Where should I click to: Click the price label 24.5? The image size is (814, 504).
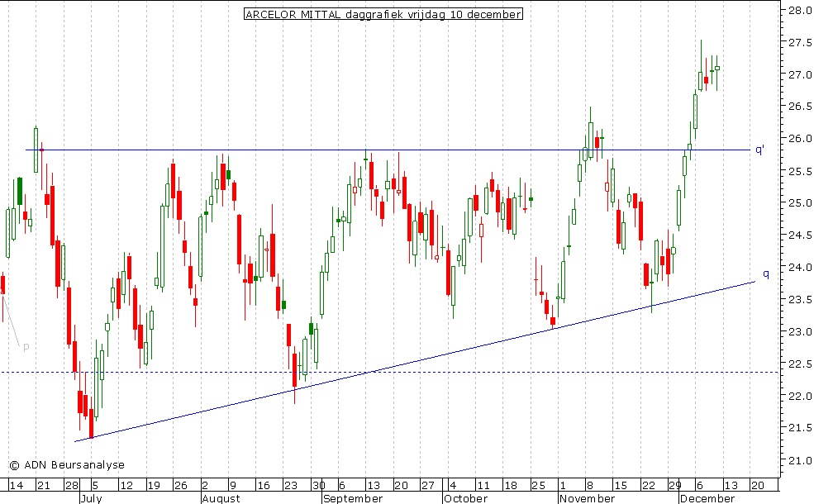point(800,235)
